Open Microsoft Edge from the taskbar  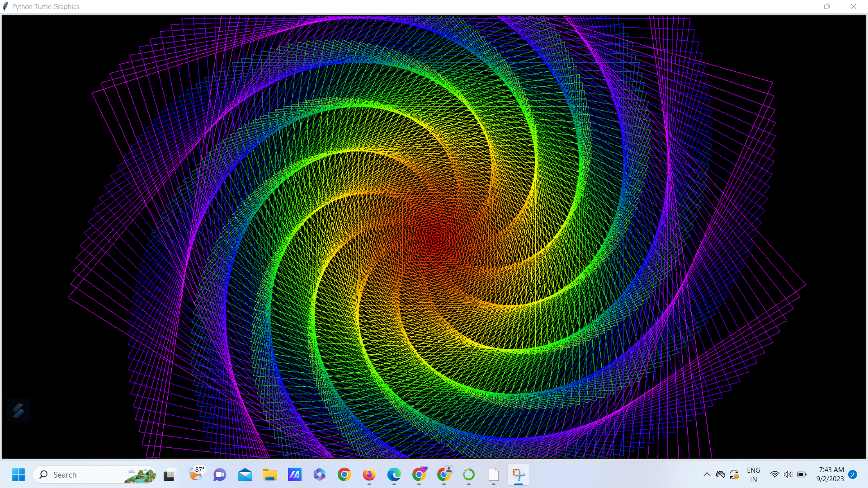[x=394, y=474]
